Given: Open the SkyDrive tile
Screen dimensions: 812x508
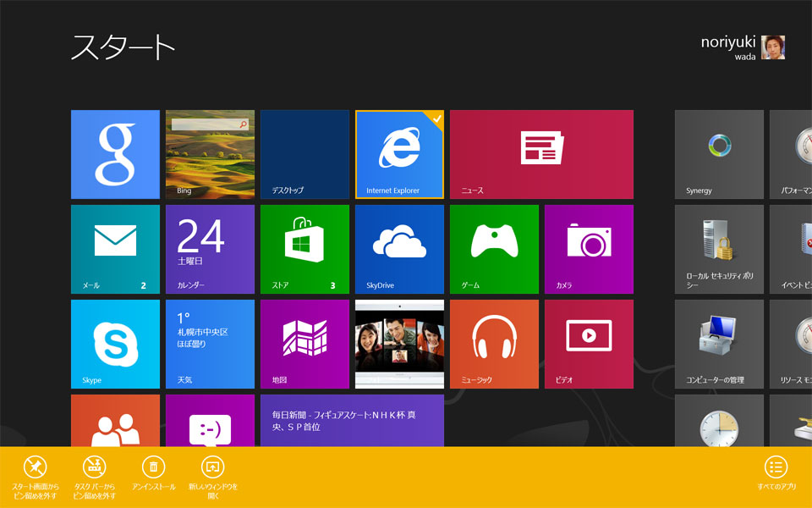Looking at the screenshot, I should [x=400, y=249].
